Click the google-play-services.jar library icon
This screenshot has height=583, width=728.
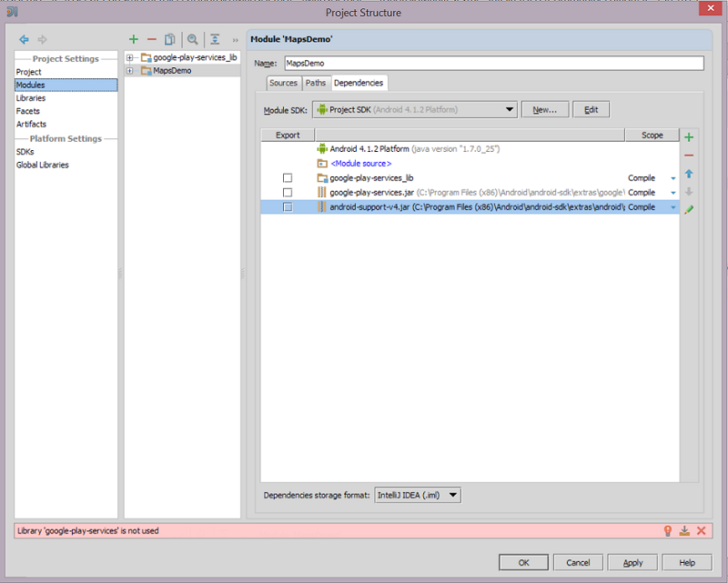pyautogui.click(x=322, y=192)
